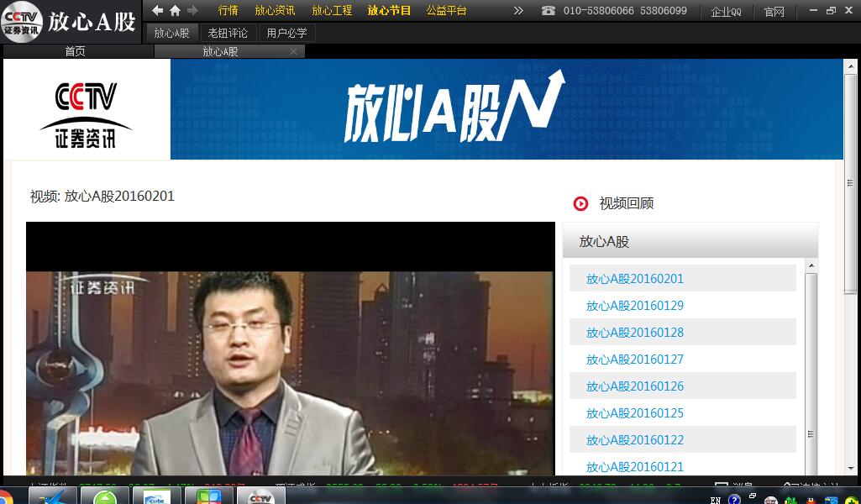
Task: Open the 放心工程 menu
Action: (332, 10)
